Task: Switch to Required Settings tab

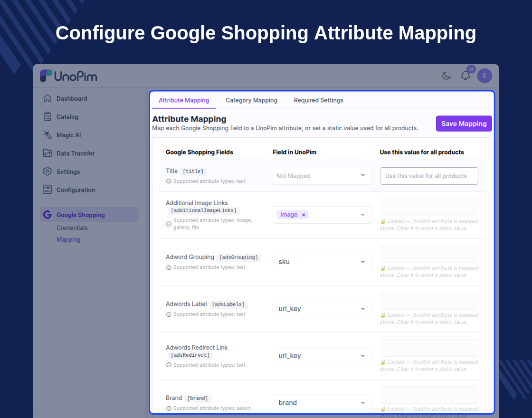Action: 319,100
